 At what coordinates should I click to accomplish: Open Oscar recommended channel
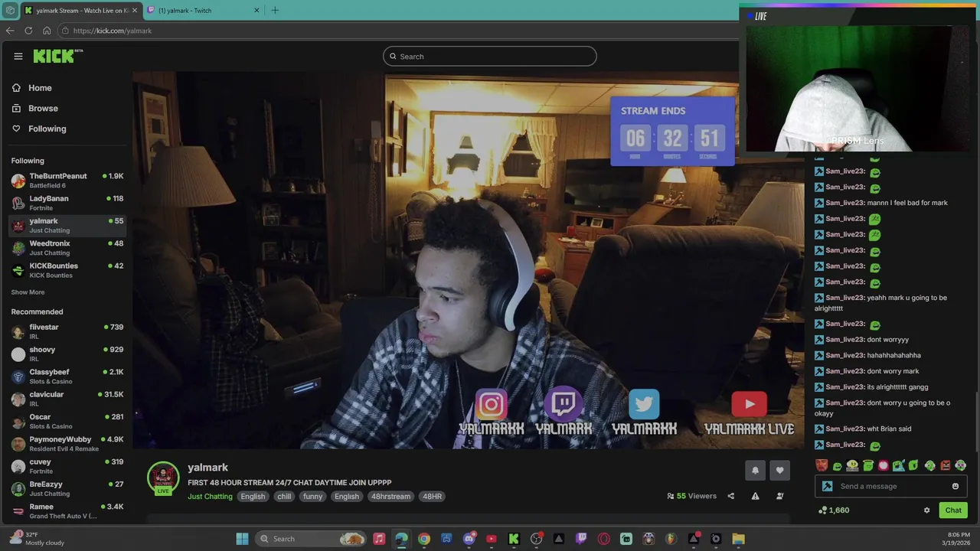pyautogui.click(x=67, y=421)
